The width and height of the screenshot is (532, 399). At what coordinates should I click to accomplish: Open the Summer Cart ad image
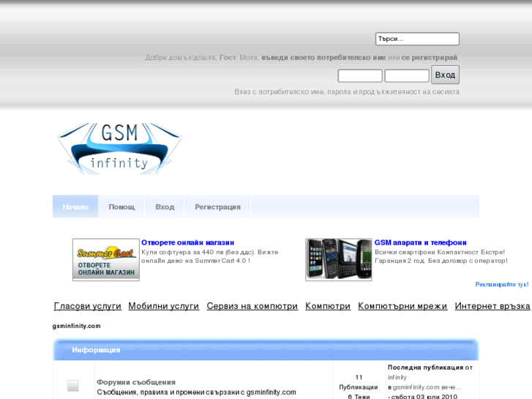click(106, 260)
